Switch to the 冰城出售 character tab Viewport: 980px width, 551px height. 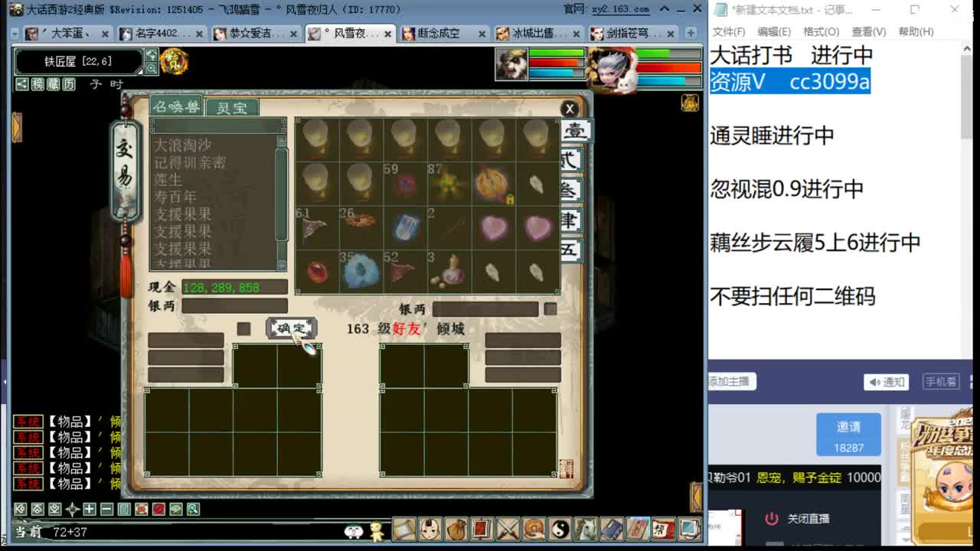coord(538,34)
